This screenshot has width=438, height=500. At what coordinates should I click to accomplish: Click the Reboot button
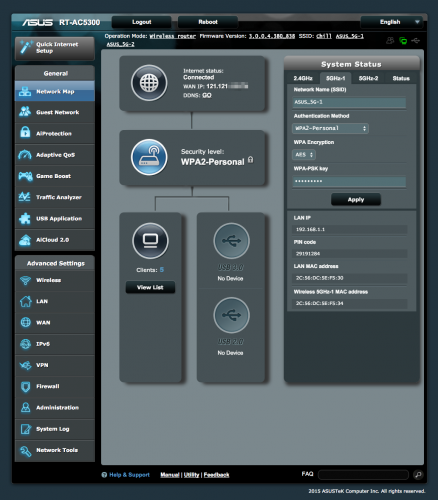pos(208,22)
